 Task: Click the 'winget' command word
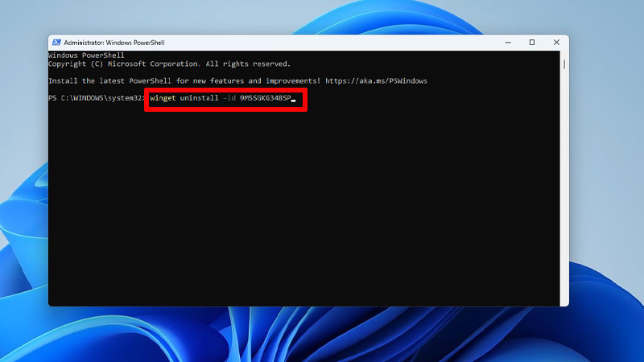tap(163, 98)
